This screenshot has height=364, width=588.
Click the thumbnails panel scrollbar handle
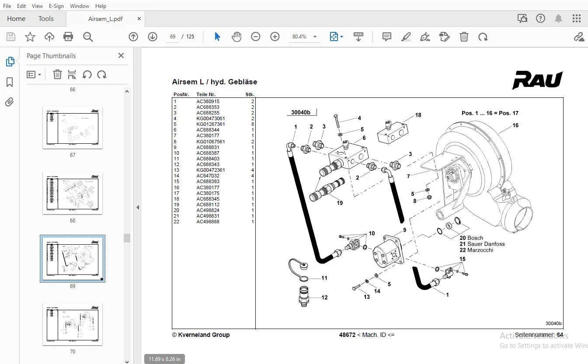click(x=127, y=238)
